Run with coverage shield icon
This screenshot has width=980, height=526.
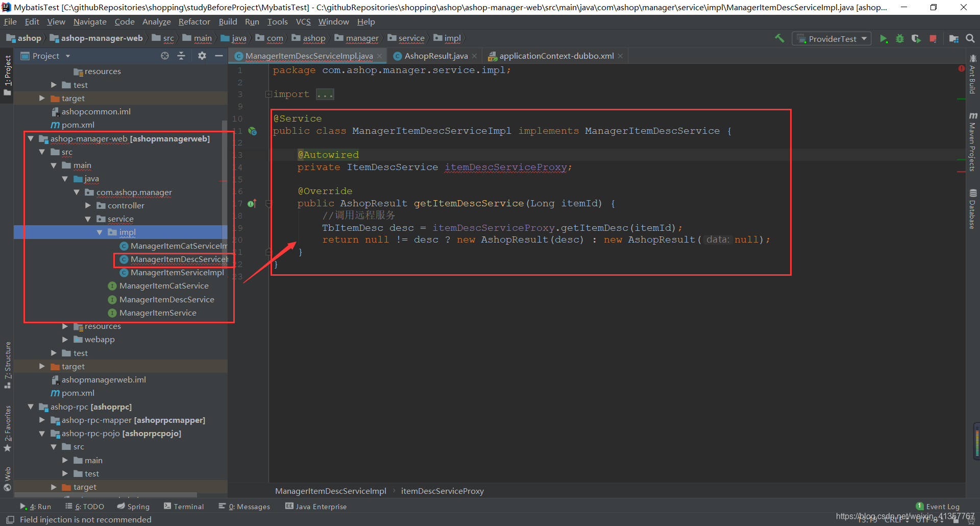pyautogui.click(x=916, y=39)
